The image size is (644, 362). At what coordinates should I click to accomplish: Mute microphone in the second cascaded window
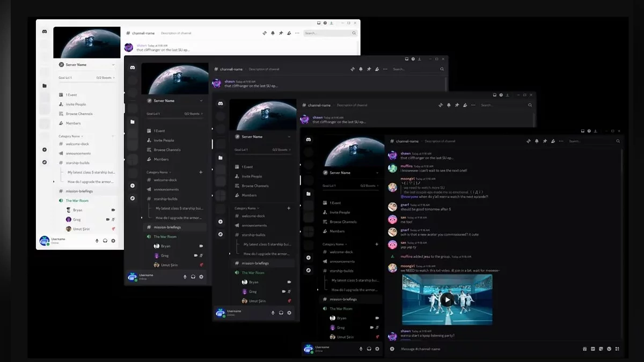tap(185, 277)
